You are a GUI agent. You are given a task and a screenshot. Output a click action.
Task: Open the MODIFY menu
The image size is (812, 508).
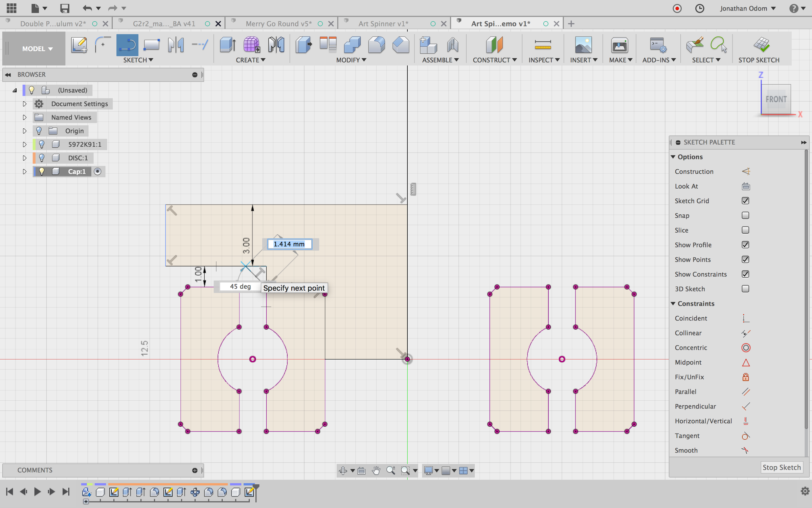tap(351, 60)
